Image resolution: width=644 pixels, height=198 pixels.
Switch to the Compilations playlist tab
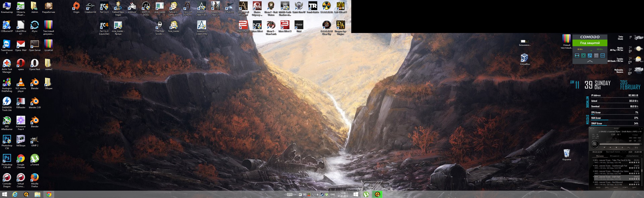pos(632,156)
